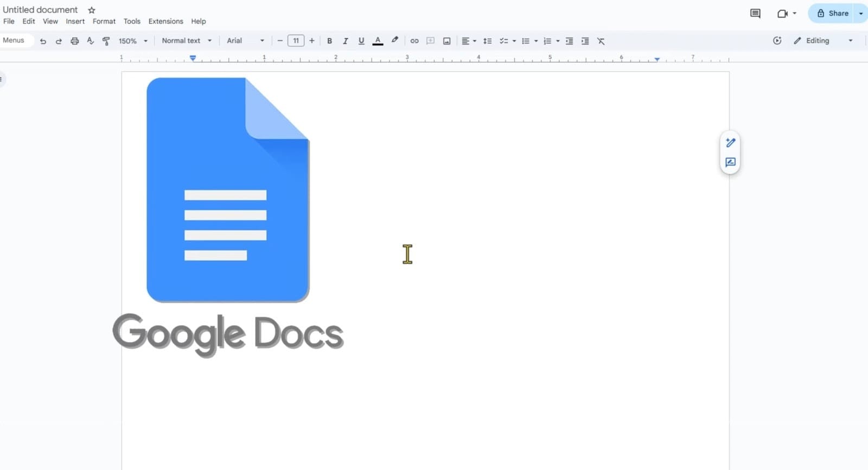Screen dimensions: 868x470
Task: Clear formatting from selected text
Action: [601, 41]
